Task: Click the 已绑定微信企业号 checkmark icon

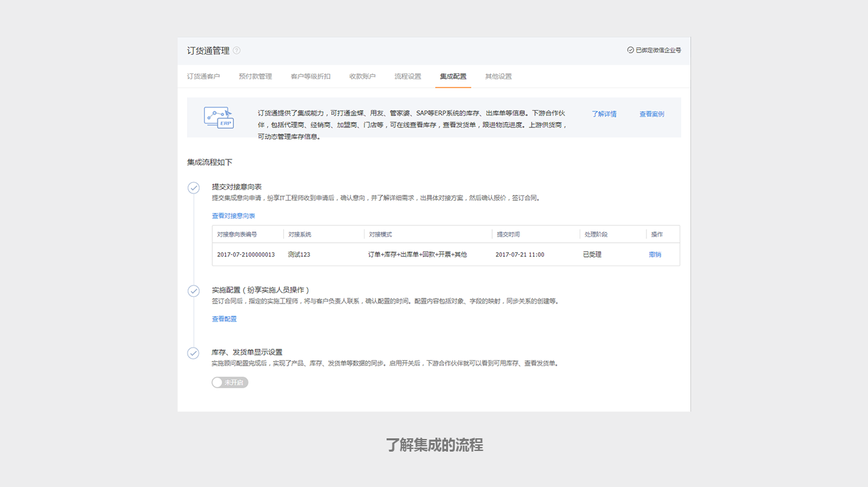Action: (x=630, y=50)
